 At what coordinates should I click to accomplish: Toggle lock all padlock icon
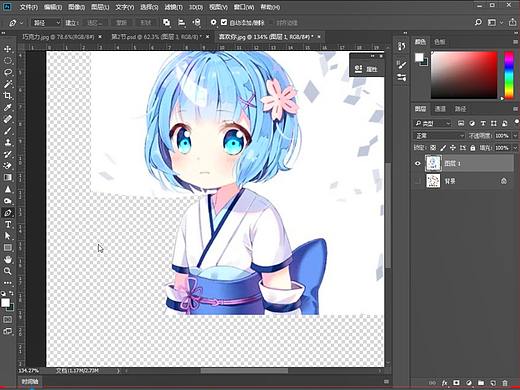pos(473,148)
